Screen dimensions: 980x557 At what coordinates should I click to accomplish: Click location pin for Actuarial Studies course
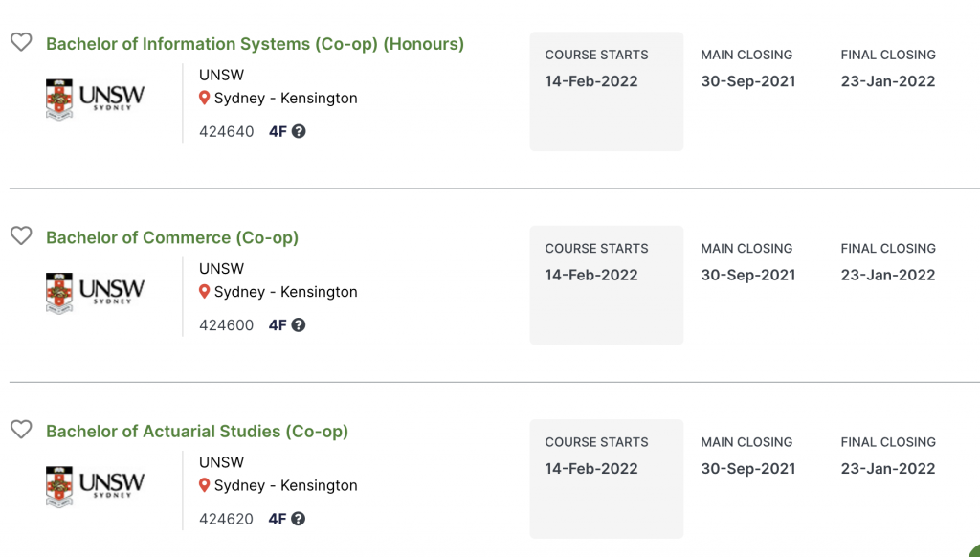[x=204, y=485]
